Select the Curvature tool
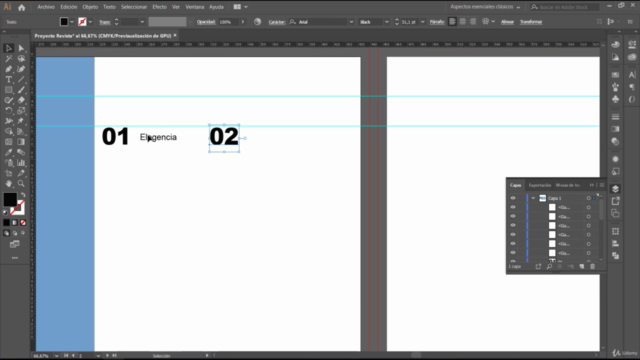Viewport: 640px width, 360px height. (21, 69)
